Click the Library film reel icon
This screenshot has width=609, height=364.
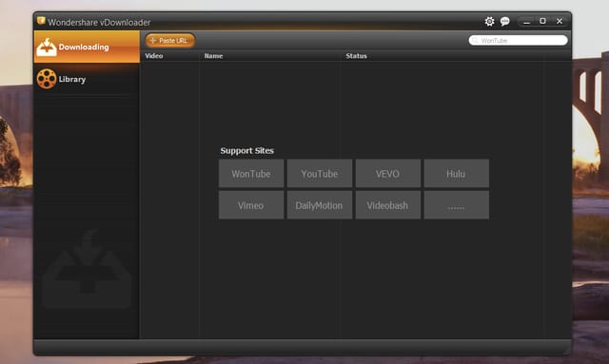[47, 79]
